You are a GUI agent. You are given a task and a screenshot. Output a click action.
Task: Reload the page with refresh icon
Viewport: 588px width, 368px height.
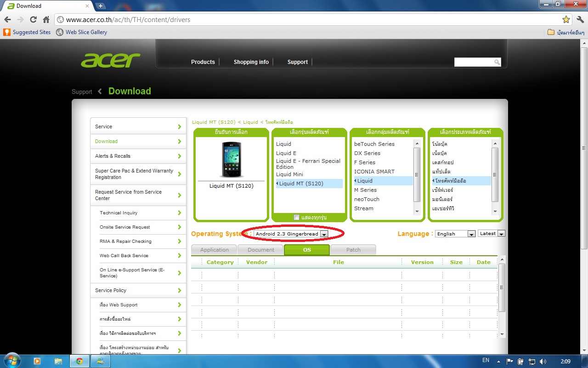coord(33,19)
